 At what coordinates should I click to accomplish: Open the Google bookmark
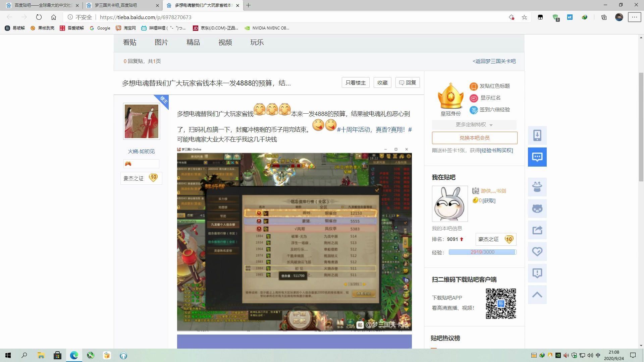point(100,28)
